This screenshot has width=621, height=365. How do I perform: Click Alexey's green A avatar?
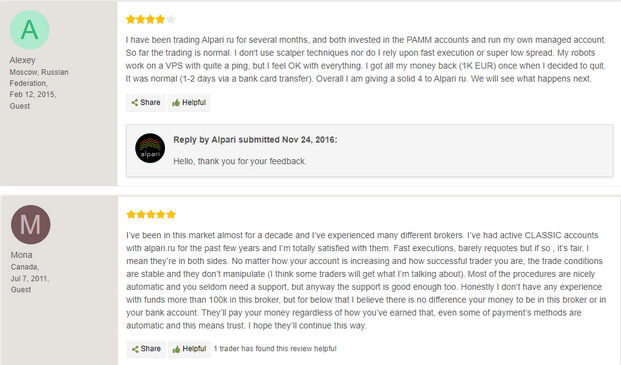[30, 30]
